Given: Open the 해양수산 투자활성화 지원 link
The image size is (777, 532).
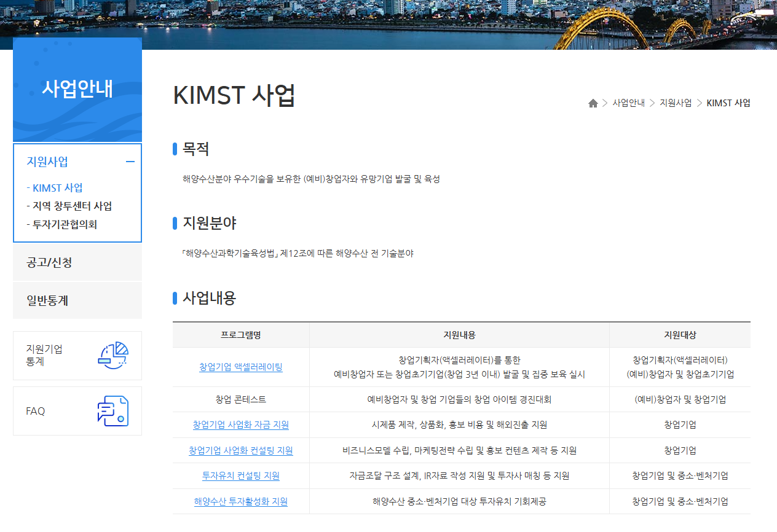Looking at the screenshot, I should (x=241, y=501).
